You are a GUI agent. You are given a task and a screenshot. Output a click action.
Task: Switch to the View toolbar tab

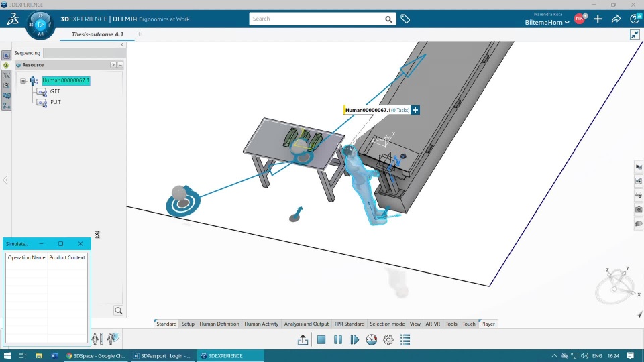click(415, 324)
